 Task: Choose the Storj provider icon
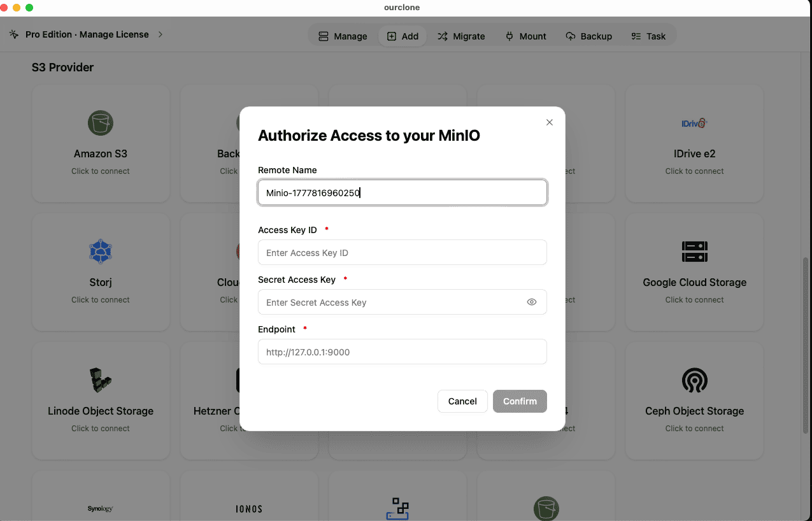[101, 251]
